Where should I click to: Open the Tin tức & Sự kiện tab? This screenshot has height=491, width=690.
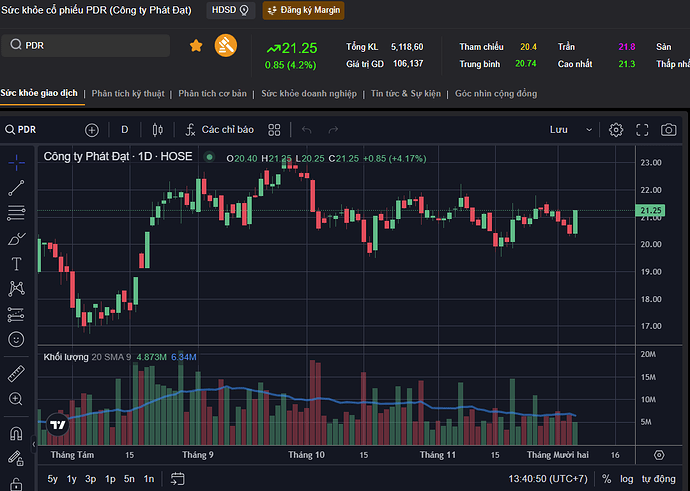tap(407, 94)
